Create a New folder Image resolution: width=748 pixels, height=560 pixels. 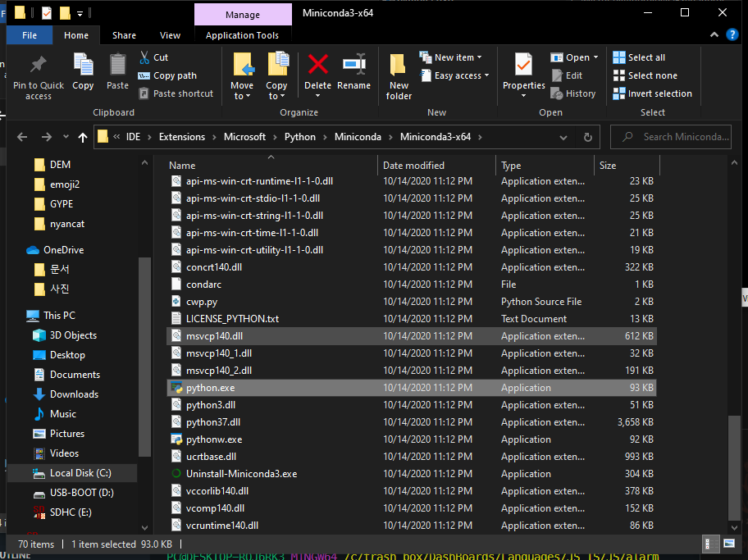tap(399, 76)
